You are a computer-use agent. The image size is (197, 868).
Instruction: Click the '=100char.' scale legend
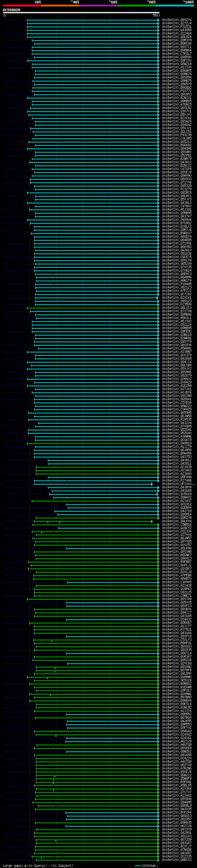(x=147, y=865)
